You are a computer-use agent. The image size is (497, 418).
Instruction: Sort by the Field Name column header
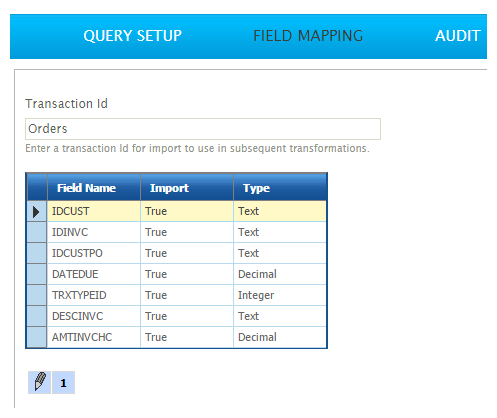click(94, 188)
